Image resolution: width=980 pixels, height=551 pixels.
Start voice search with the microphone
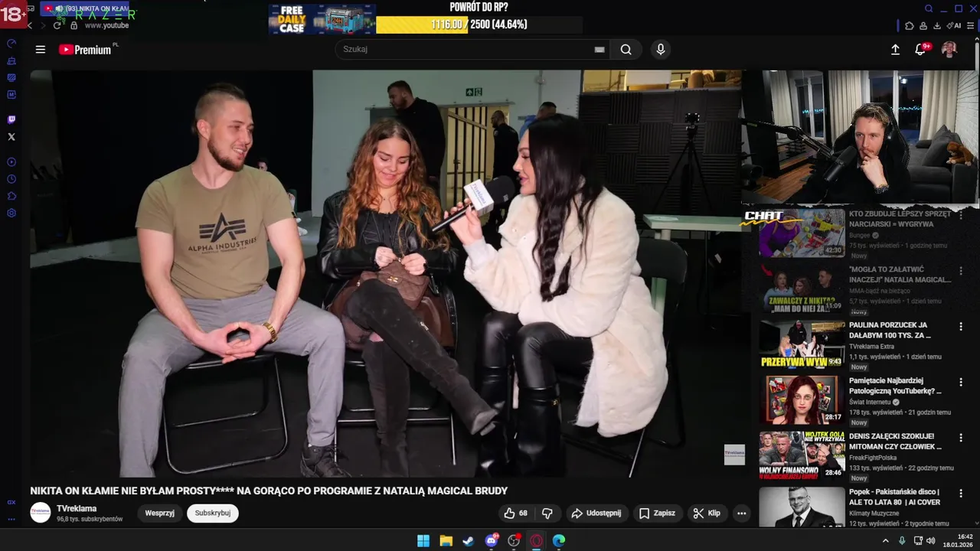[661, 50]
